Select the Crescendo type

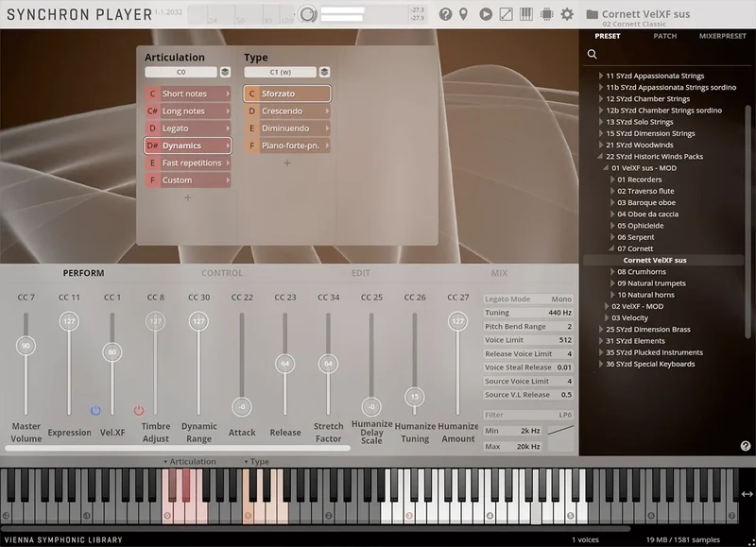(x=287, y=111)
